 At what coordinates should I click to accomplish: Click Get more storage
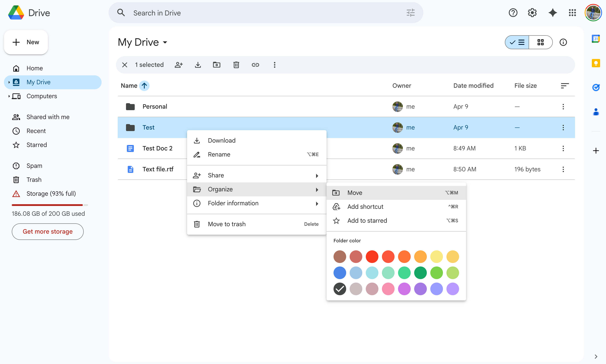[47, 232]
